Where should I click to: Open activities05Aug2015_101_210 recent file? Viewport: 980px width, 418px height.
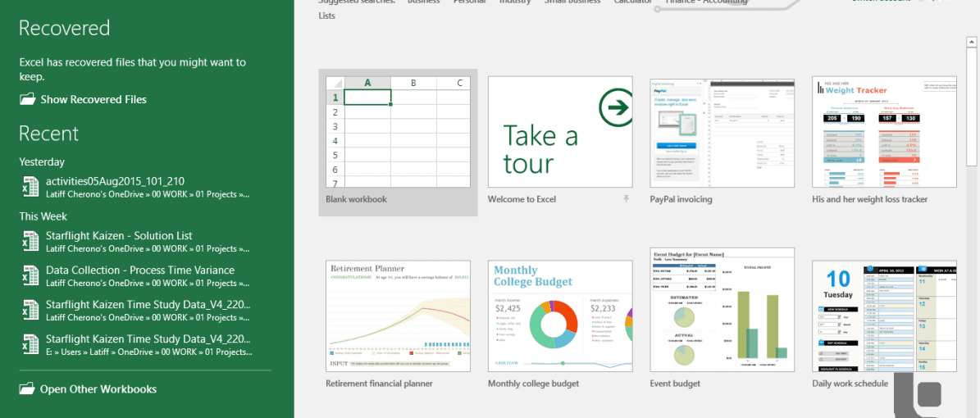click(136, 187)
